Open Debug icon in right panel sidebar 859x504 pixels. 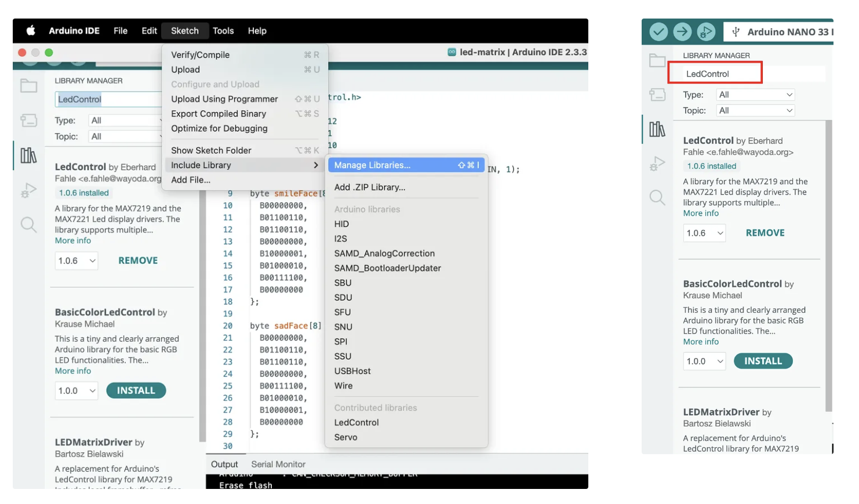[657, 164]
